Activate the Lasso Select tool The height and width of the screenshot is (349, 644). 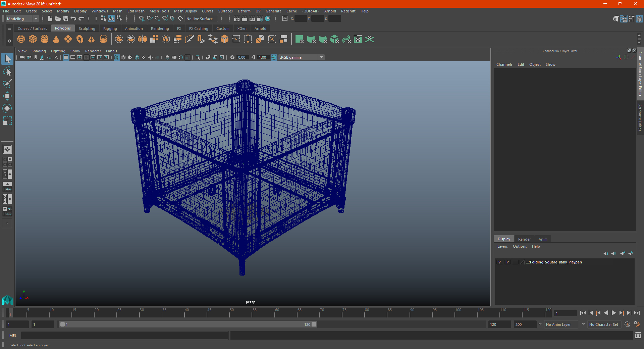(7, 71)
